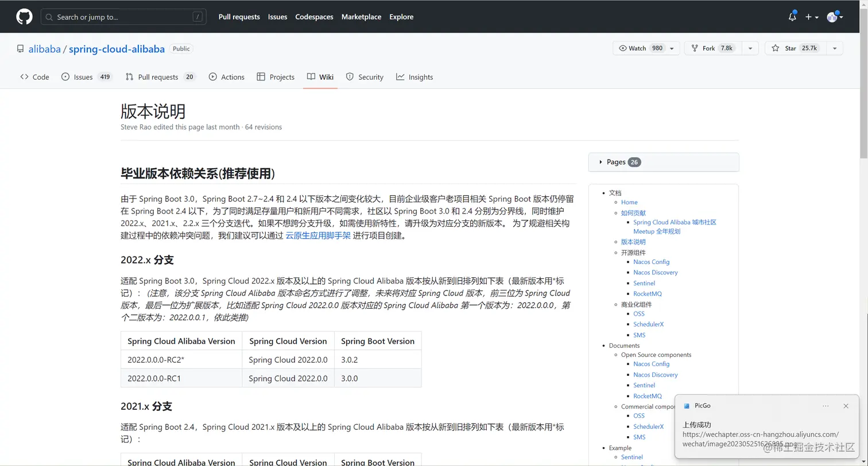Open SchedulerX under 商业化组件

pos(649,324)
